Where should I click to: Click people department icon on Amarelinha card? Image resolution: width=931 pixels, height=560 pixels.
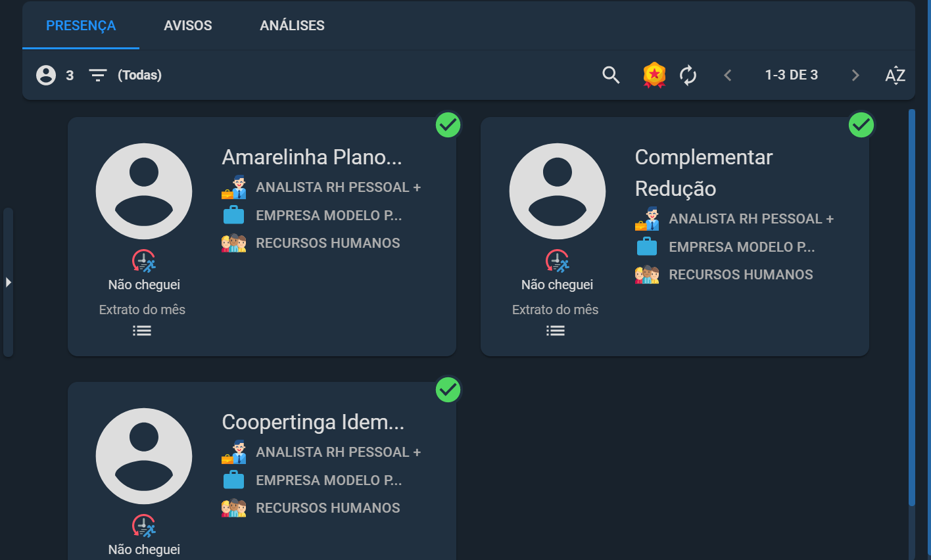pos(233,243)
